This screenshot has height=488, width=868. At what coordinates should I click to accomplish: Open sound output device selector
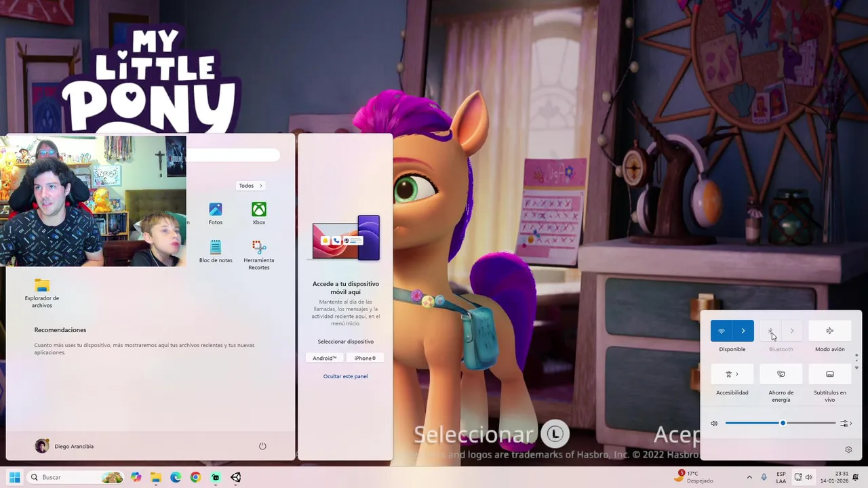click(846, 423)
